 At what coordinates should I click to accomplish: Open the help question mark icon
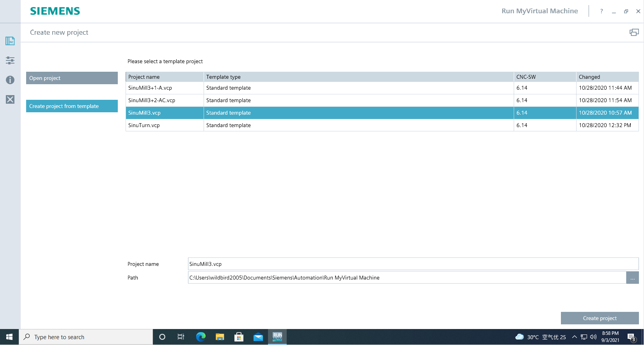click(x=601, y=11)
